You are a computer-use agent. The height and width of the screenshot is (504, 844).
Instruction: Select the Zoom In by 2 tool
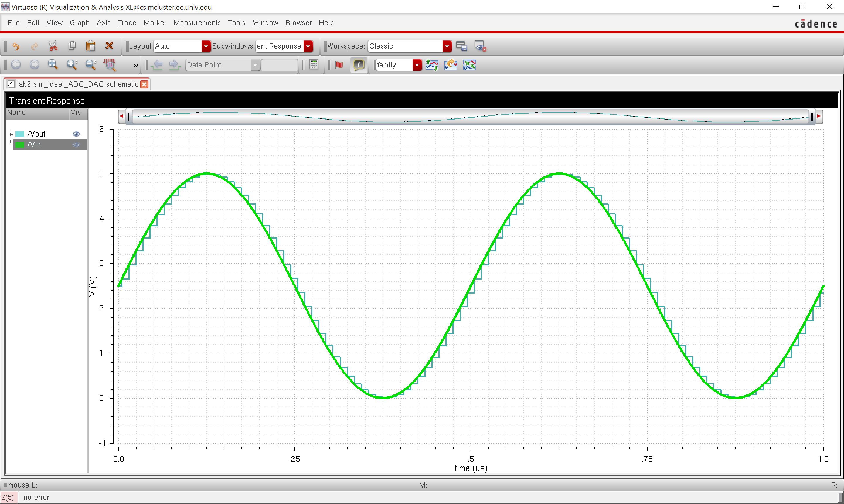(x=71, y=64)
